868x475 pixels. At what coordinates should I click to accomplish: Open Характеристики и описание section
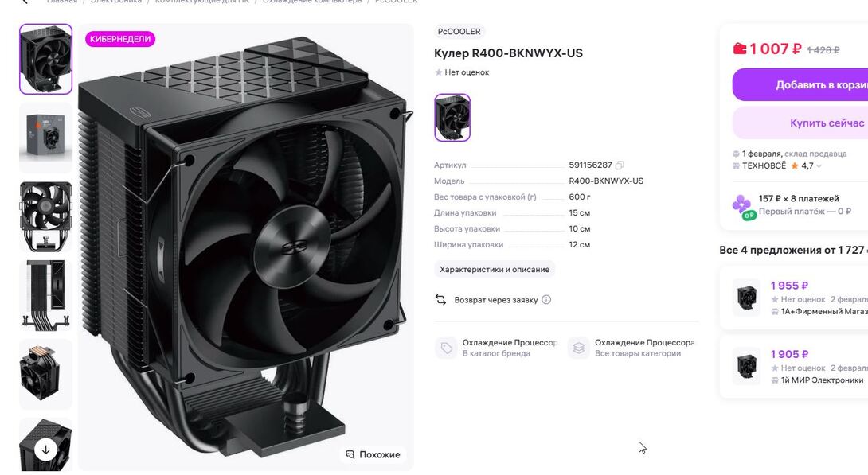495,269
